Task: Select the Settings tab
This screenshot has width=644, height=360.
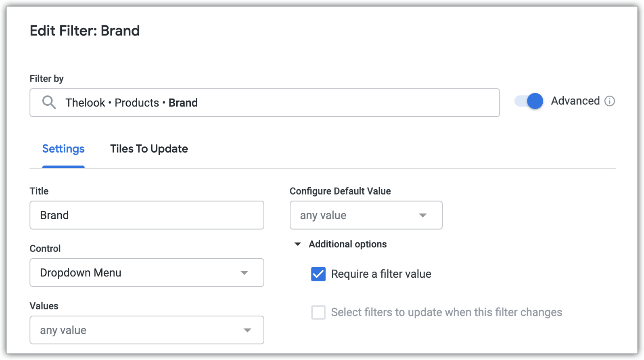Action: (63, 149)
